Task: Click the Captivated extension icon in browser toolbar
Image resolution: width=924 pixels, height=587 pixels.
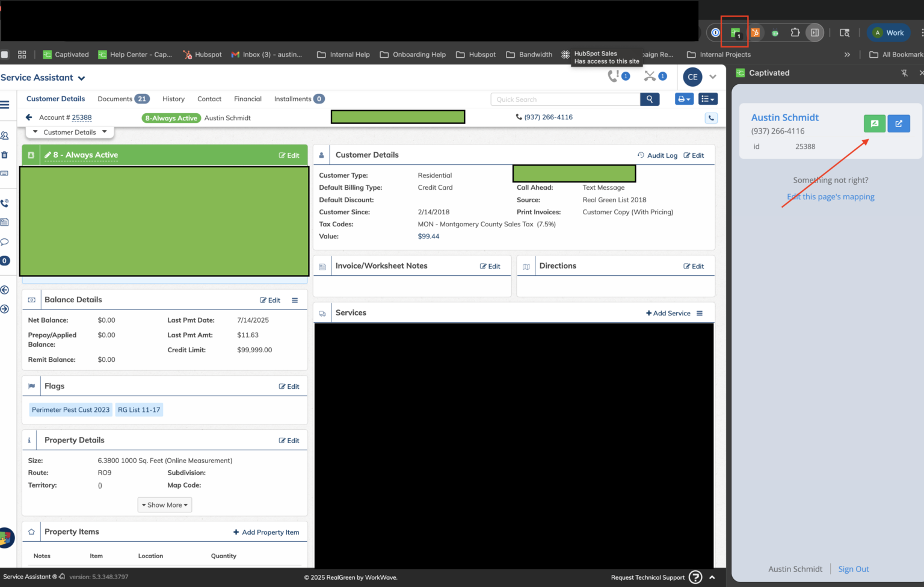Action: [735, 33]
